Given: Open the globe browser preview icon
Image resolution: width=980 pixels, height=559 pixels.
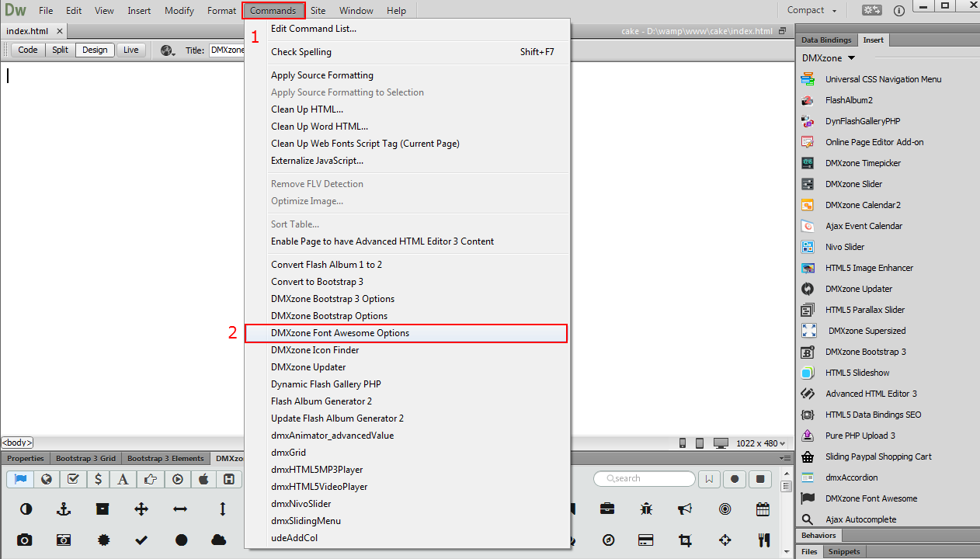Looking at the screenshot, I should coord(167,50).
